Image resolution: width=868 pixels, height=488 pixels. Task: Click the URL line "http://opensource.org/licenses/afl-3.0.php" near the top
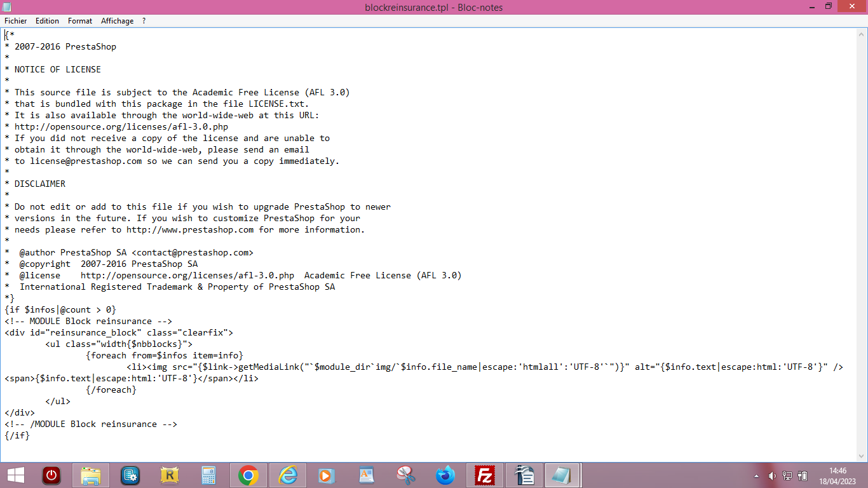pyautogui.click(x=121, y=126)
